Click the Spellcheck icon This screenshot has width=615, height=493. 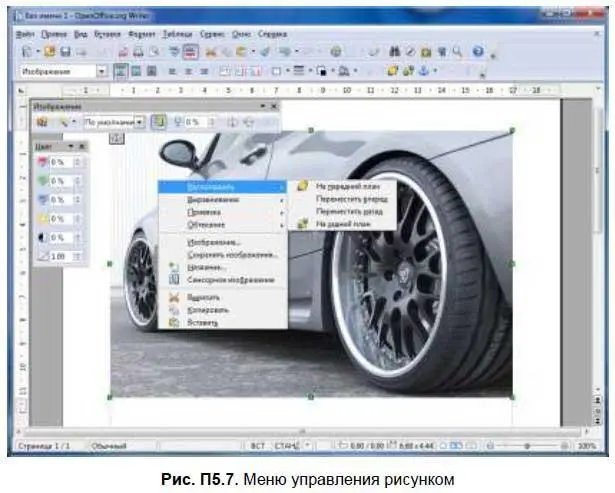pos(174,51)
